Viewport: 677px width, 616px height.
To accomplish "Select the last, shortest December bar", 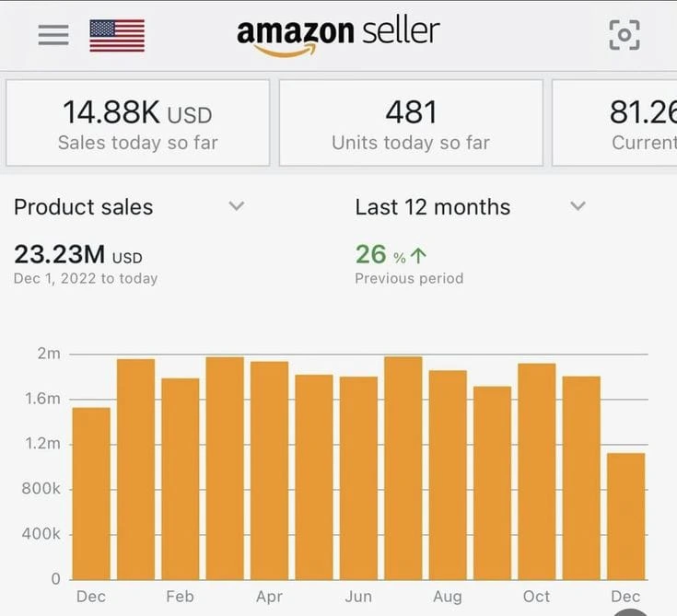I will point(625,516).
